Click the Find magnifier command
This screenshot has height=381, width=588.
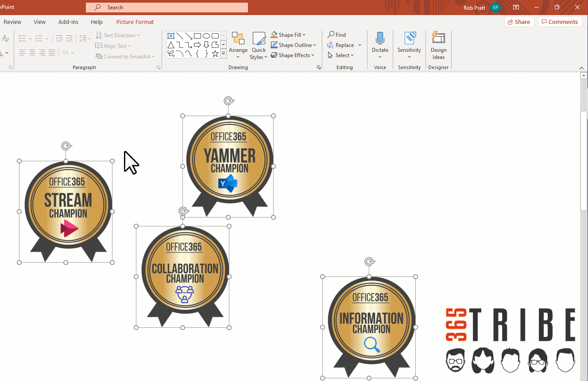click(337, 35)
